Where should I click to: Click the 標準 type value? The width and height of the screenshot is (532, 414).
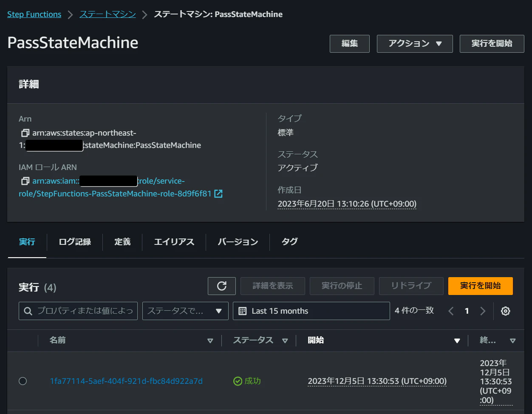tap(286, 133)
